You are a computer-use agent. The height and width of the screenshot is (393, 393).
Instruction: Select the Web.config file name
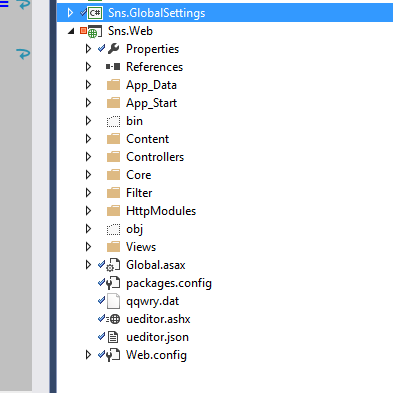pyautogui.click(x=156, y=355)
